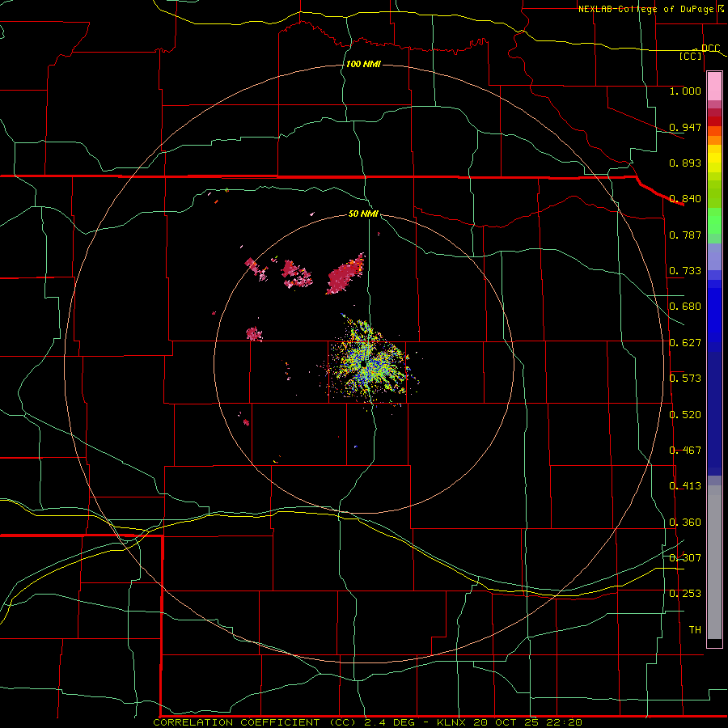Click the 0.573 scale value
The width and height of the screenshot is (728, 728).
(685, 379)
